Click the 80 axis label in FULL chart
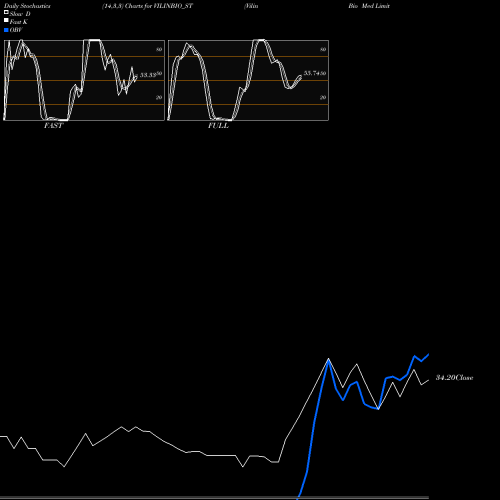 click(323, 49)
